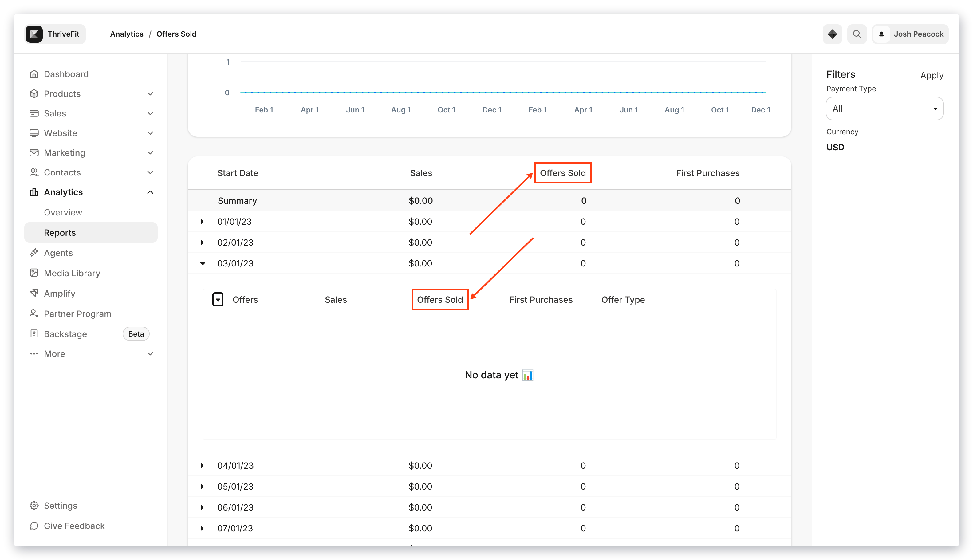Expand the Marketing menu chevron
This screenshot has width=973, height=560.
click(x=150, y=152)
